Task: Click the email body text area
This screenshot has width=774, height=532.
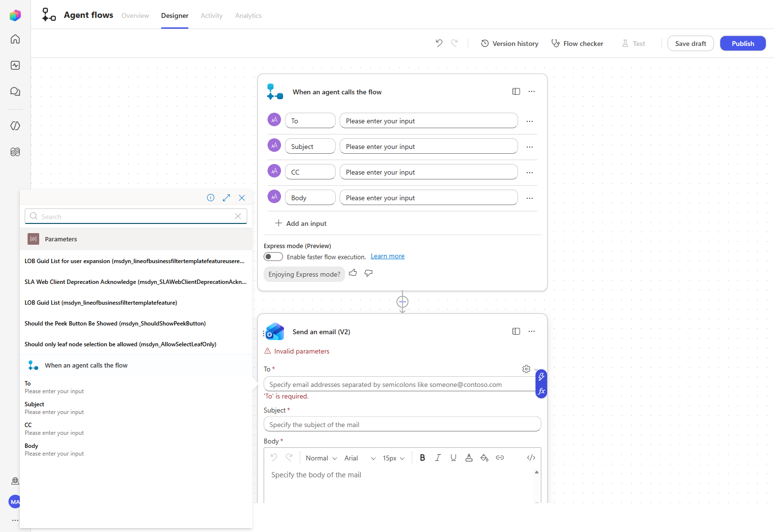Action: point(399,486)
